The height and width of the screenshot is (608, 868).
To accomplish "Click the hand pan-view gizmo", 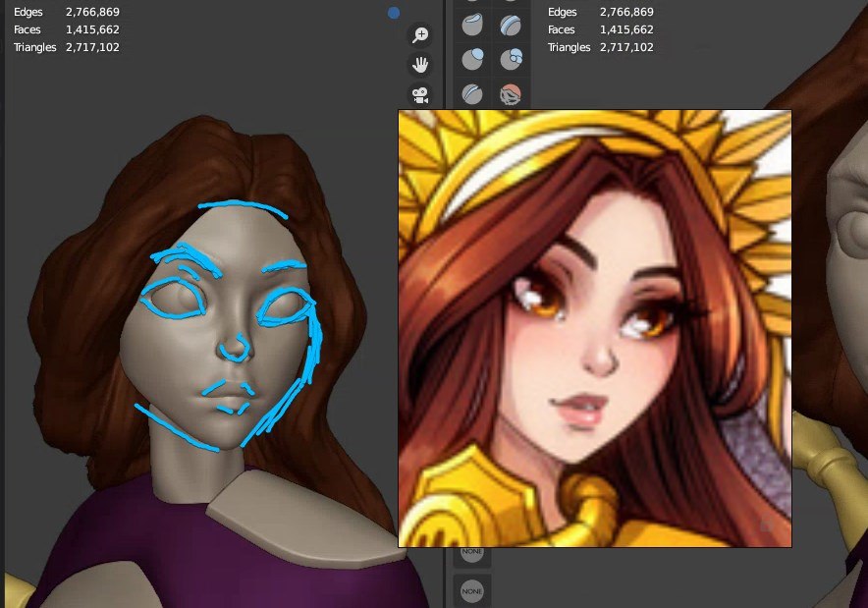I will (420, 65).
